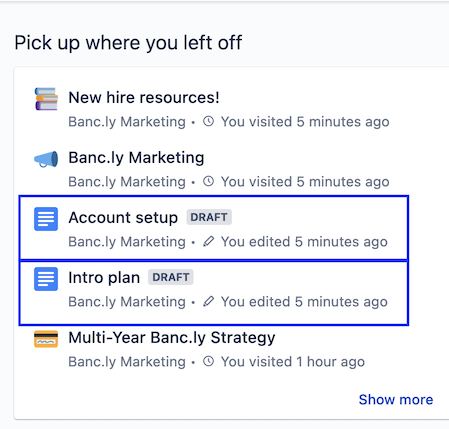Open the Intro plan draft title
Image resolution: width=449 pixels, height=429 pixels.
(x=104, y=278)
